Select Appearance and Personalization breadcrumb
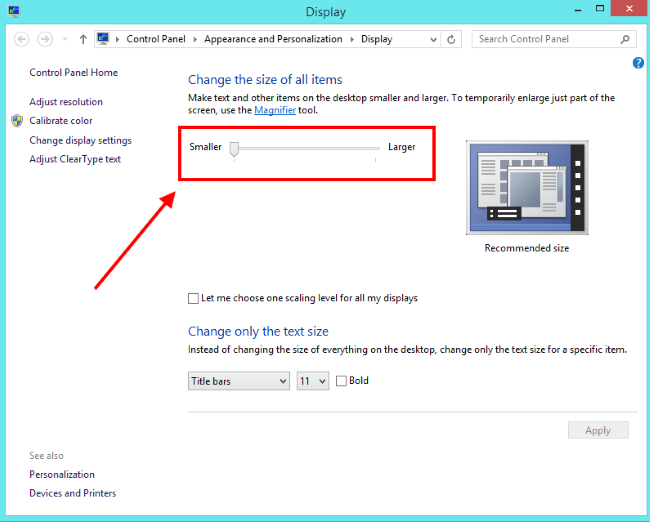The height and width of the screenshot is (522, 650). 272,39
